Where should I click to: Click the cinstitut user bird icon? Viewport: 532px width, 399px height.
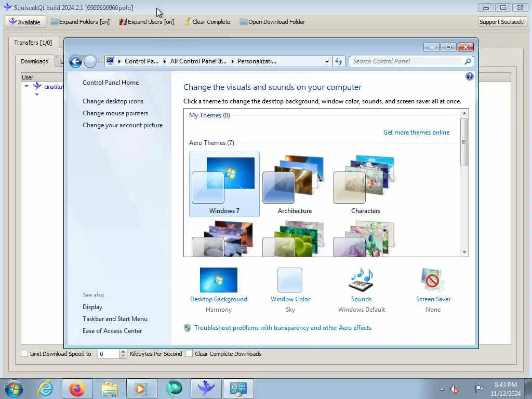click(x=37, y=86)
